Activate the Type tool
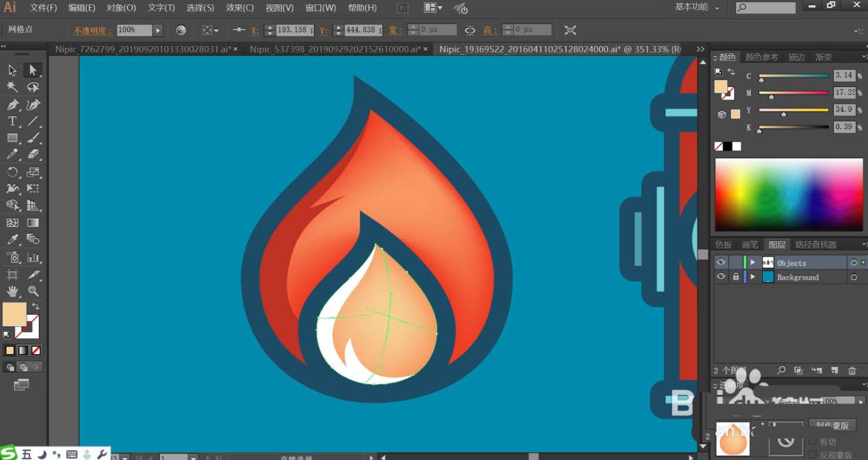868x460 pixels. (x=12, y=121)
